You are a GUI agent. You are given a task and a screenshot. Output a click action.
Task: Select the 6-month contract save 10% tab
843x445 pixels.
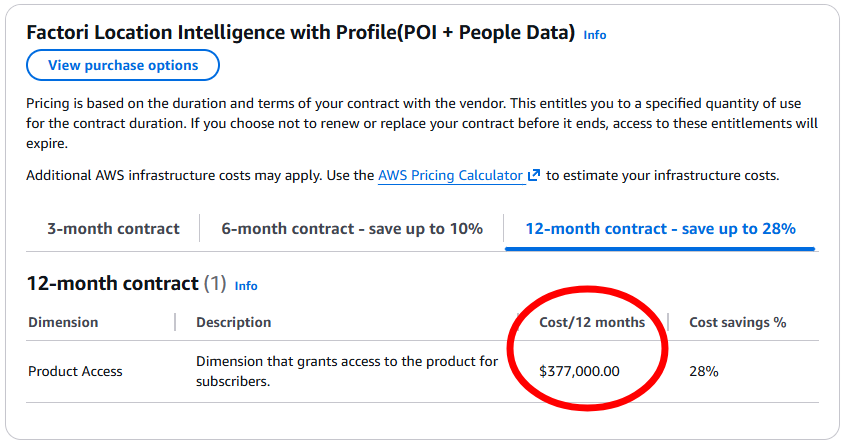[352, 228]
